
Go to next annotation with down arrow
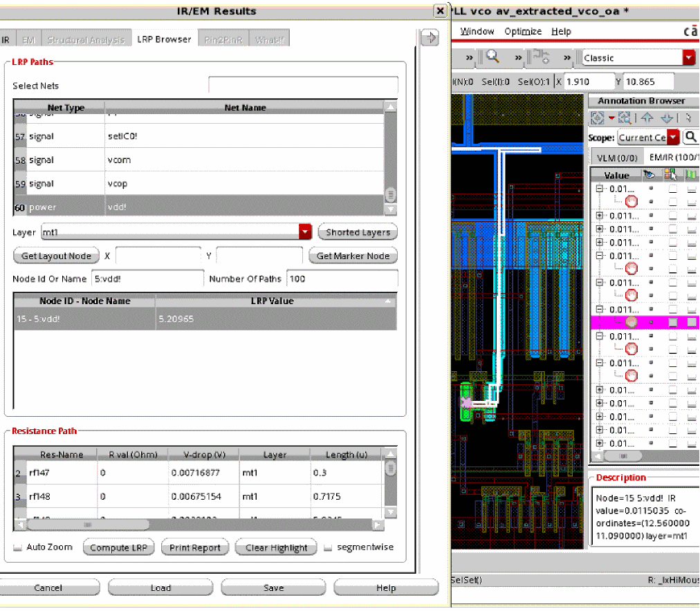click(x=667, y=118)
